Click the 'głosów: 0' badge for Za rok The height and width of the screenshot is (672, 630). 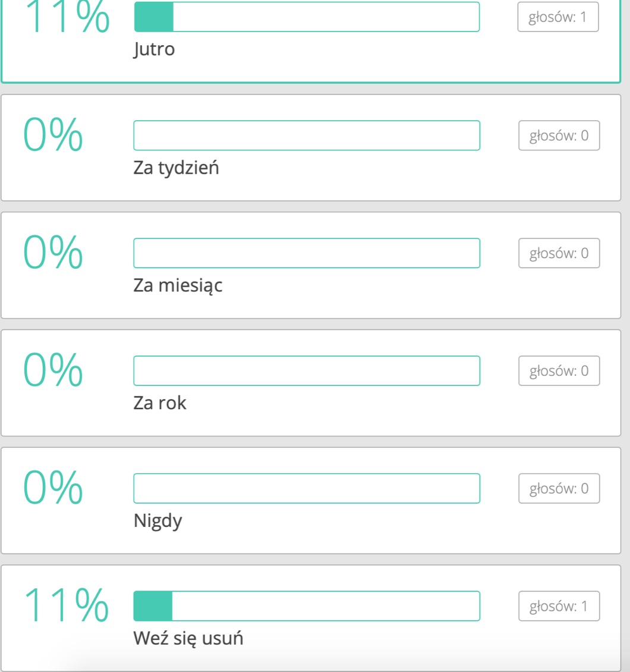559,371
